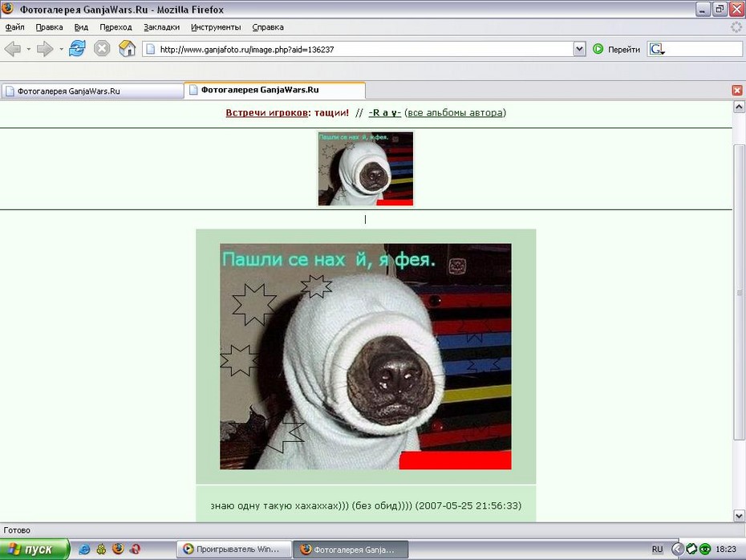Click the RU language indicator
Screen dimensions: 746x560
[657, 549]
